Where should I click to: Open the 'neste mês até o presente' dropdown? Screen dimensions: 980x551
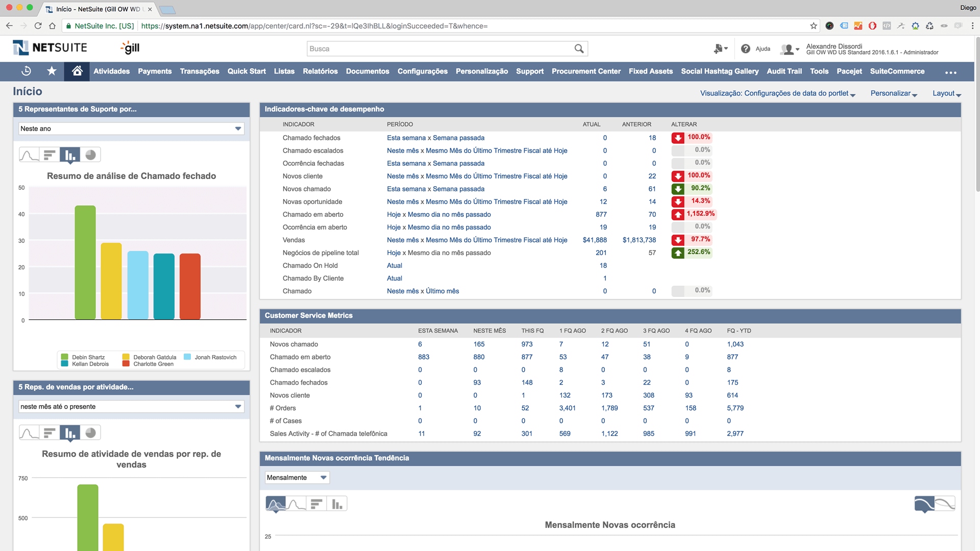coord(131,407)
